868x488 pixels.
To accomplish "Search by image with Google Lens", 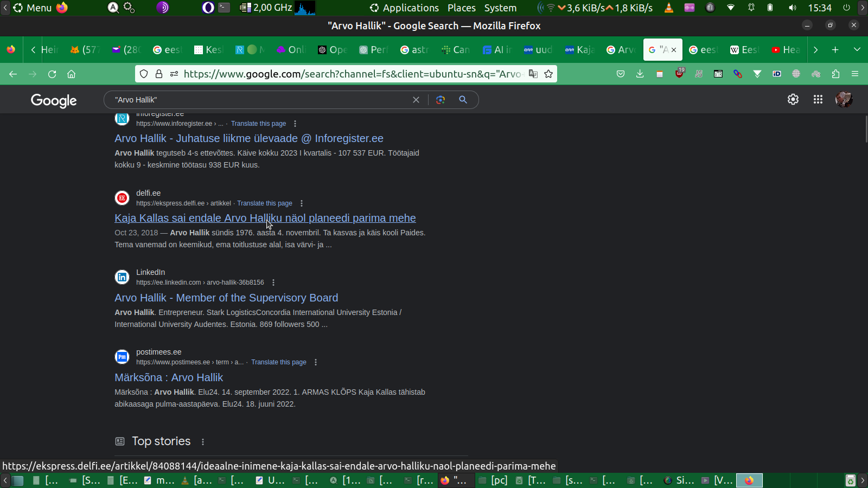I will (441, 100).
